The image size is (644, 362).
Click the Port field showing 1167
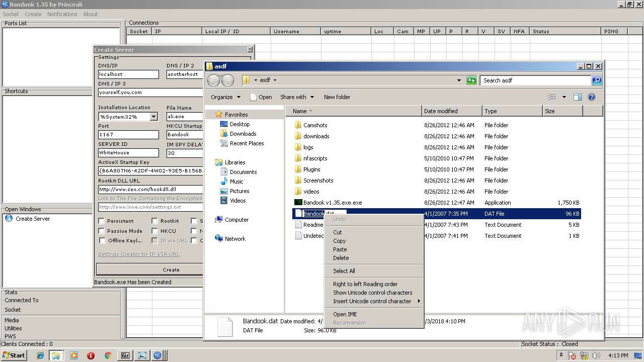tap(128, 135)
